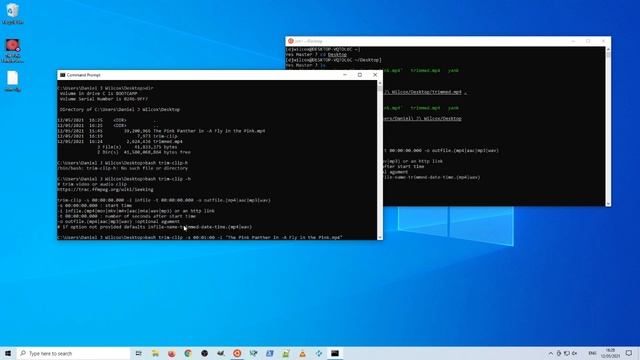
Task: Click '# trim video or audio clip' line
Action: [x=92, y=184]
